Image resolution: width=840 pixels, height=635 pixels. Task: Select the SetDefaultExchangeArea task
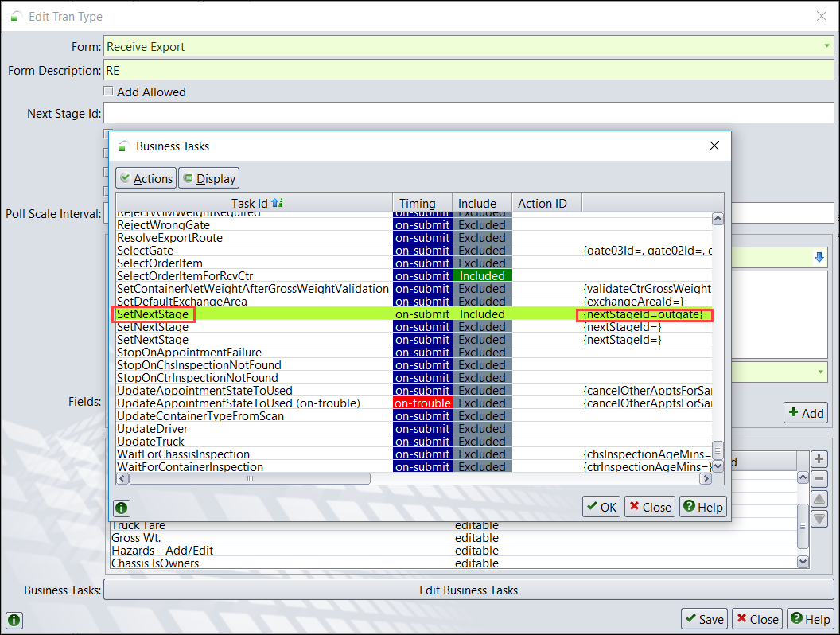point(414,301)
